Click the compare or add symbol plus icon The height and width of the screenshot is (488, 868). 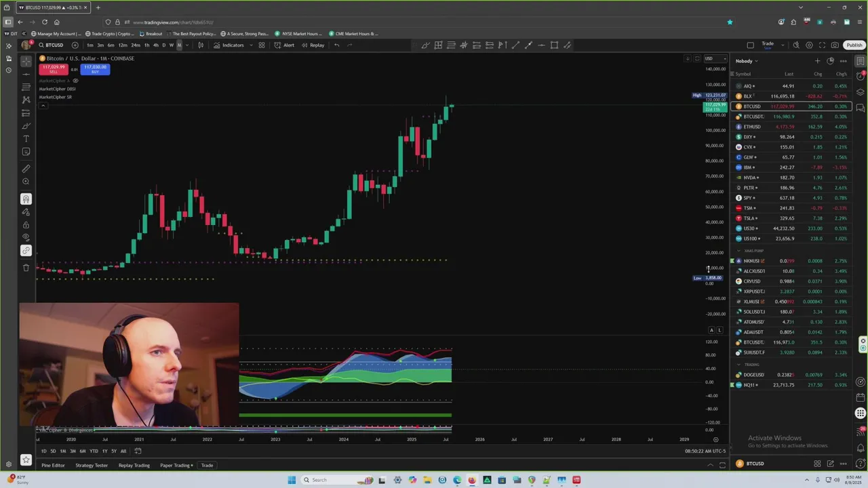[x=75, y=45]
